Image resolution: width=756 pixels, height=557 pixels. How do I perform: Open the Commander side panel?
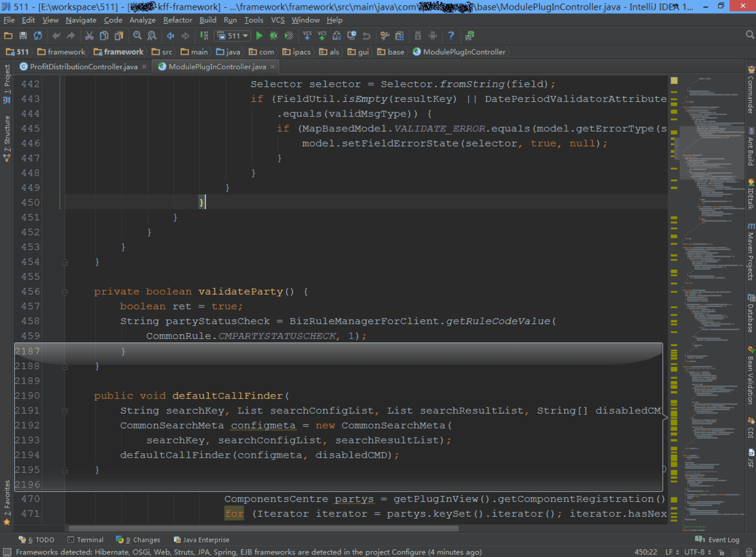click(x=751, y=88)
